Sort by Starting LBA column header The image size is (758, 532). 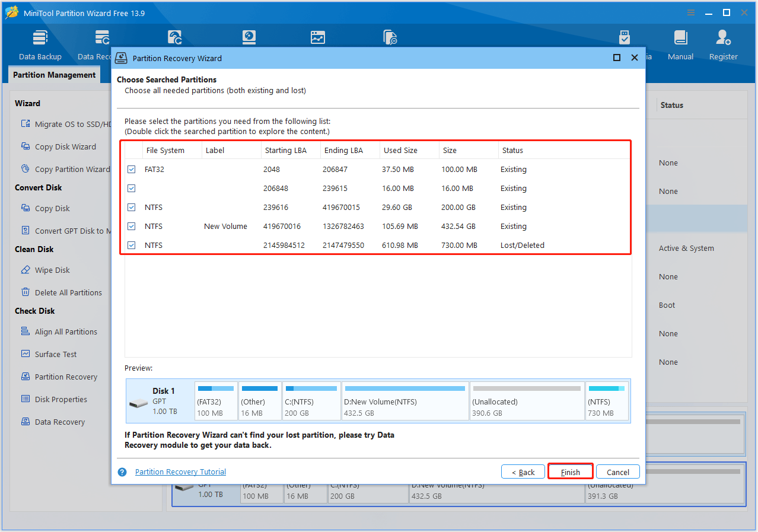[291, 151]
